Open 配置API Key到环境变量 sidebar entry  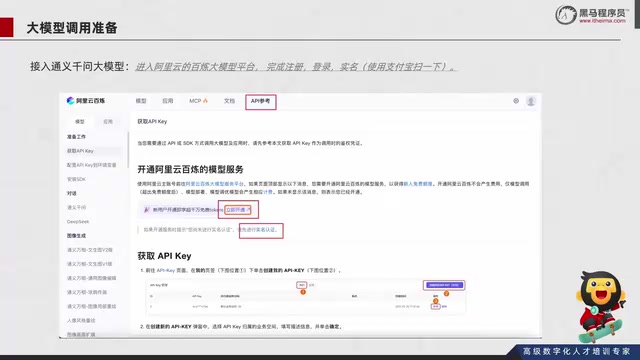click(91, 165)
